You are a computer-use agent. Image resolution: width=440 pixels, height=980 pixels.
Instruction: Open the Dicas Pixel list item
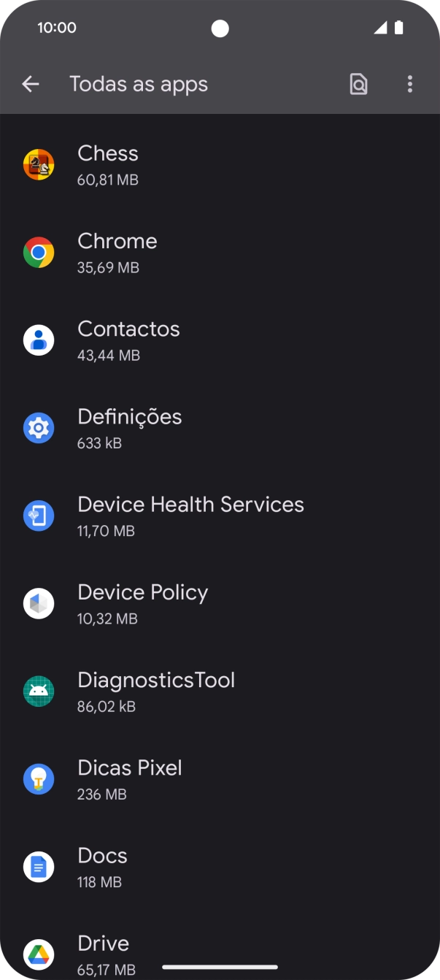pyautogui.click(x=219, y=779)
